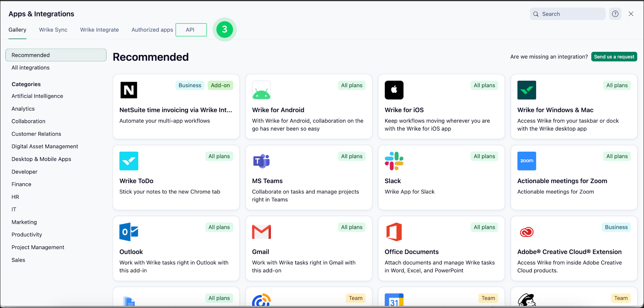
Task: Click the 'Are we missing an integration?' text
Action: point(549,57)
